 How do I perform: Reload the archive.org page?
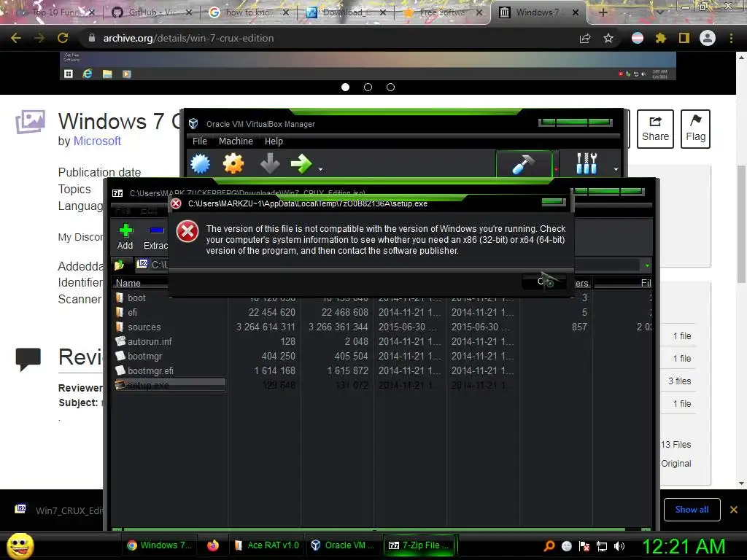coord(63,38)
